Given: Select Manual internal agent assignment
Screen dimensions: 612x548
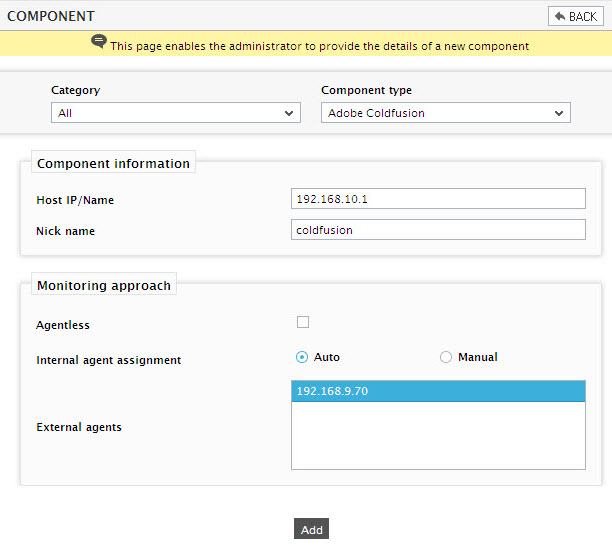Looking at the screenshot, I should pos(446,357).
